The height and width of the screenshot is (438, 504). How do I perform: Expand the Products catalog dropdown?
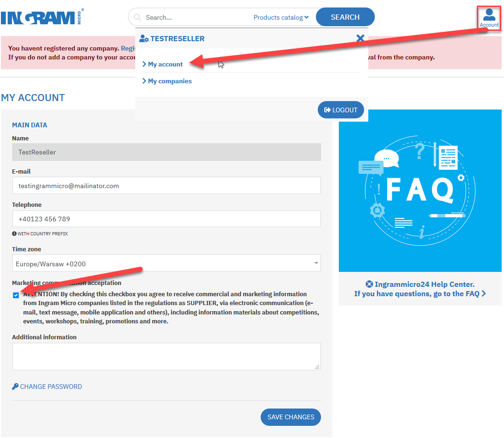point(281,17)
